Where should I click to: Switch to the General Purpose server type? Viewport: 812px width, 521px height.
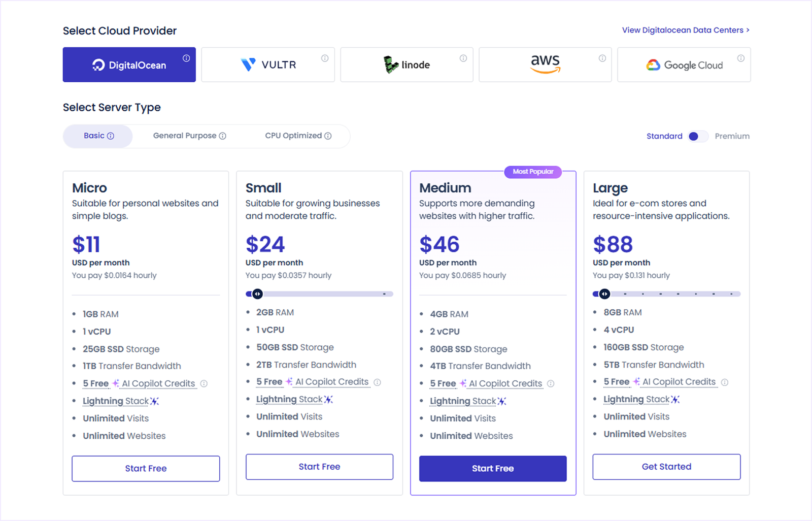[185, 136]
